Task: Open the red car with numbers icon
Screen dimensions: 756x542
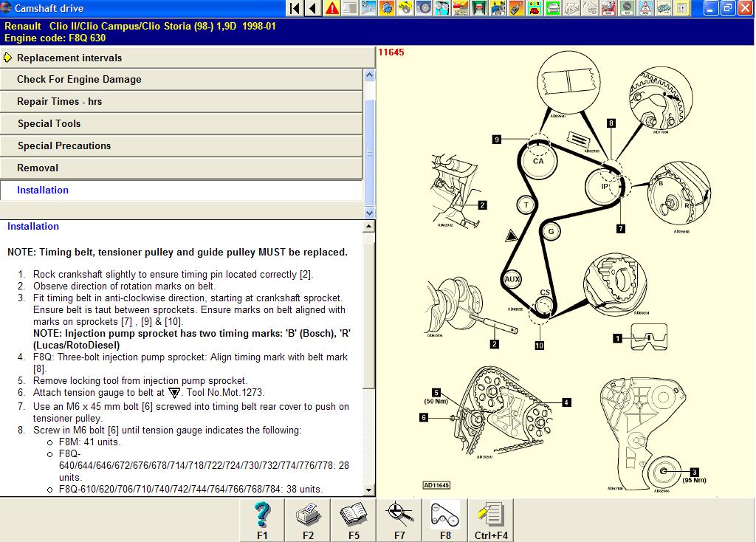Action: [535, 8]
